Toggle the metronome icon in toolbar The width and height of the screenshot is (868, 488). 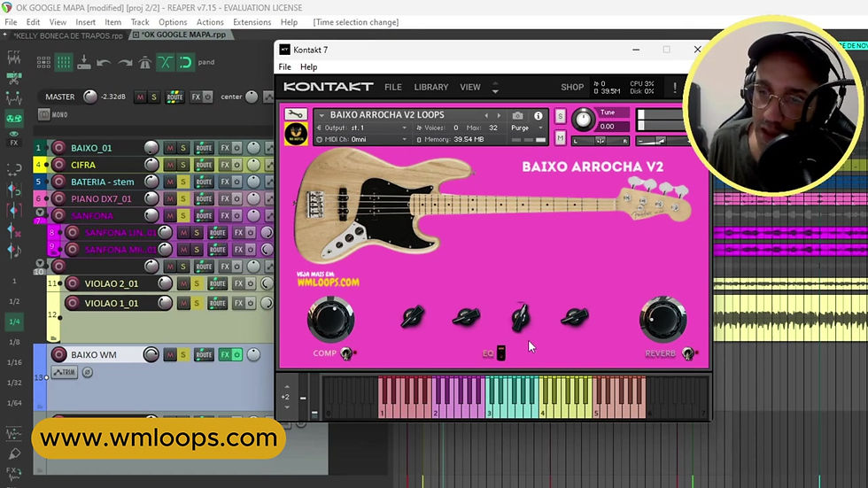coord(145,63)
